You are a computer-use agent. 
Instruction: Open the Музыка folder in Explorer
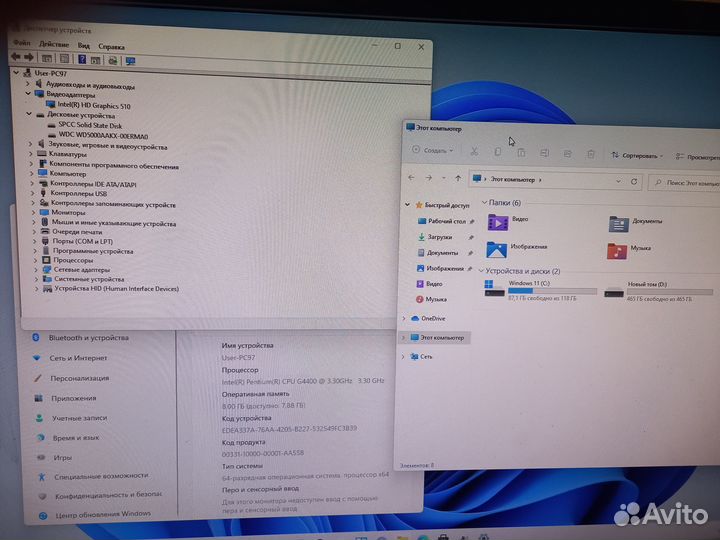coord(629,251)
